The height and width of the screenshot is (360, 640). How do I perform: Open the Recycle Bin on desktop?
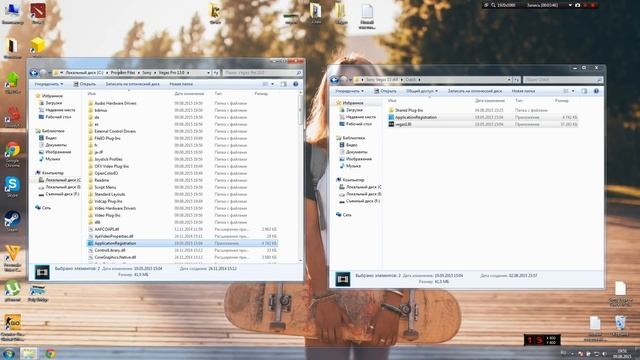pyautogui.click(x=620, y=325)
